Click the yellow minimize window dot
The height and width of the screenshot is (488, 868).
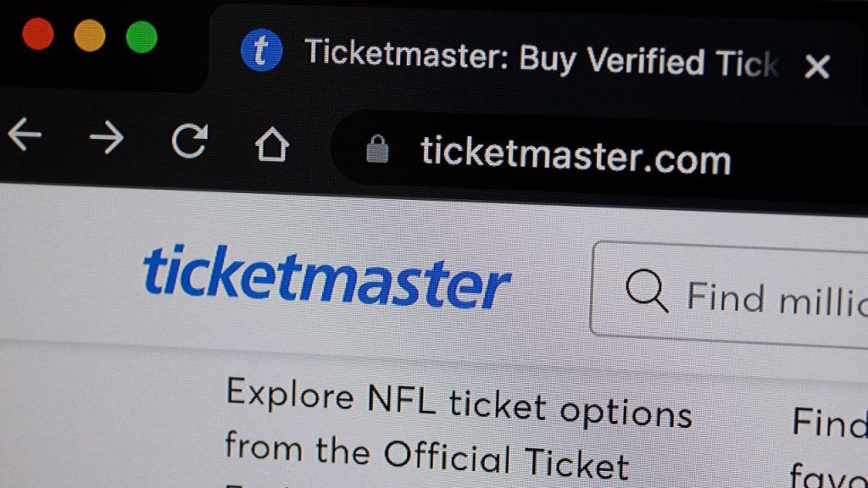pos(90,36)
